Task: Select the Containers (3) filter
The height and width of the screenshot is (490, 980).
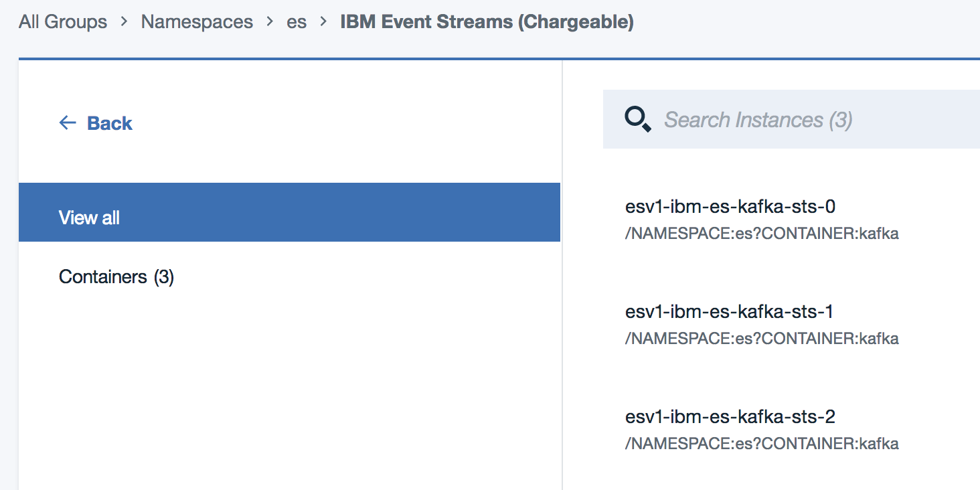Action: tap(116, 276)
